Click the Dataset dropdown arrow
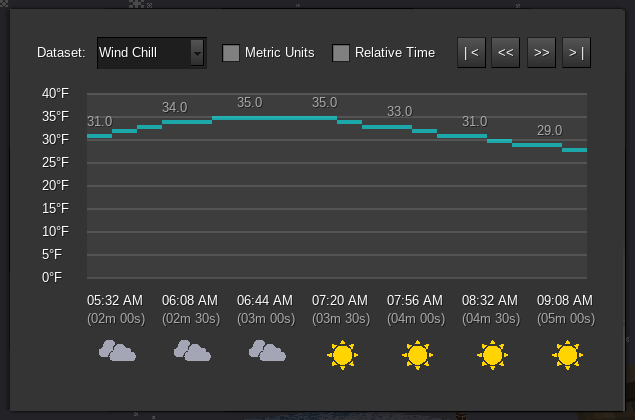The image size is (635, 420). (x=197, y=53)
